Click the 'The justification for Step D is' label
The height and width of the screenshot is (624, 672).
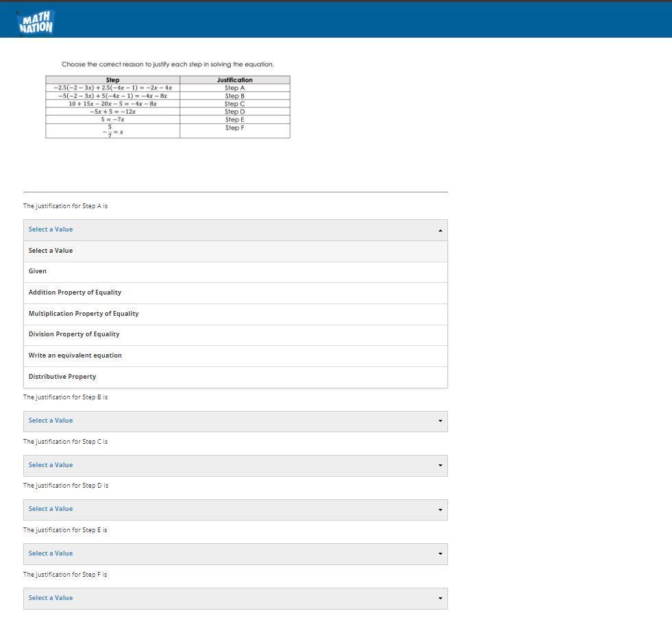[x=66, y=486]
